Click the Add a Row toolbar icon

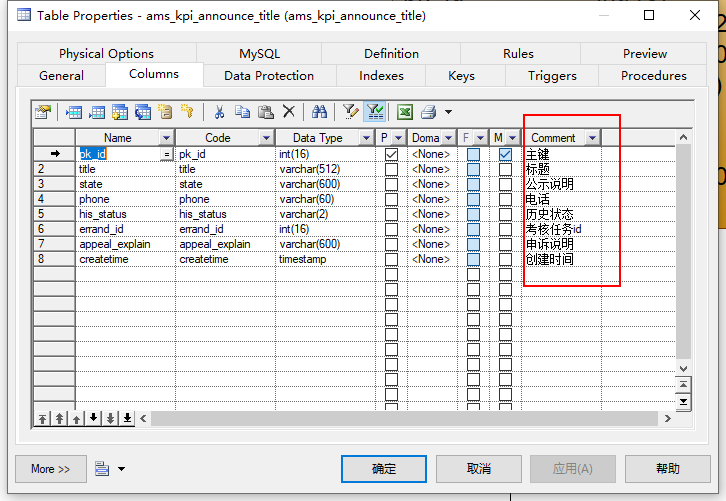tap(97, 112)
